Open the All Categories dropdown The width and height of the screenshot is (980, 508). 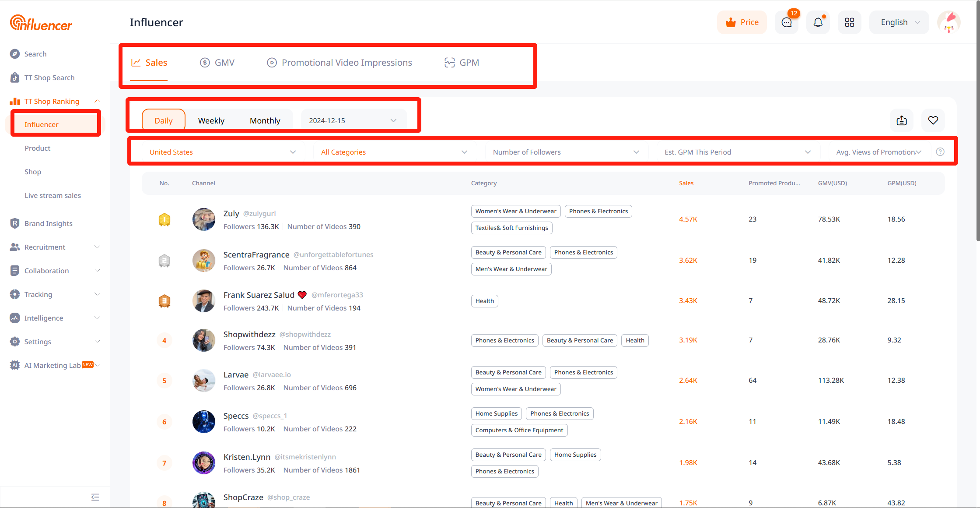[394, 152]
